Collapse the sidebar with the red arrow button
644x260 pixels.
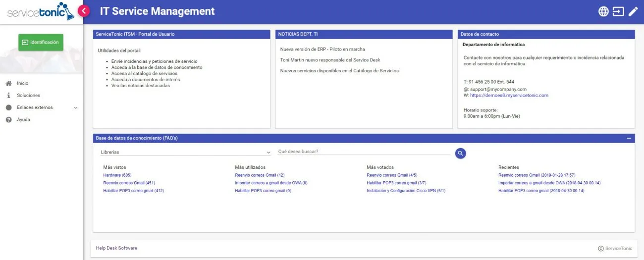point(84,11)
